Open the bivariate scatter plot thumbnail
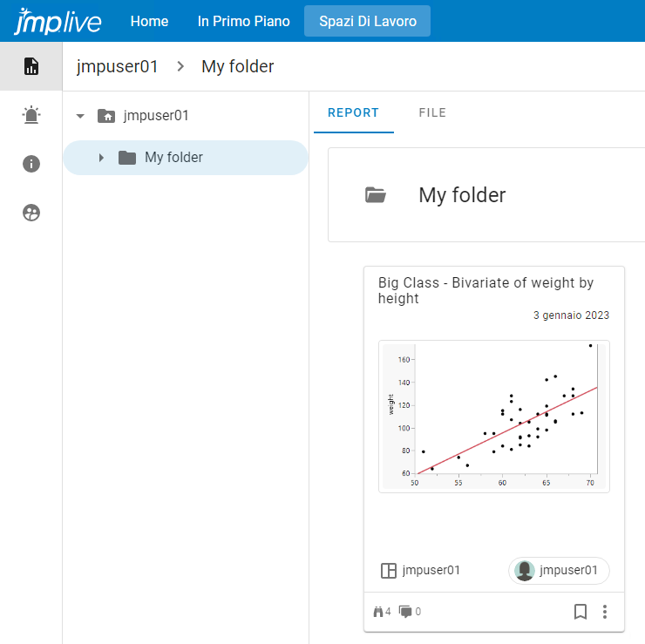645x644 pixels. pos(494,417)
